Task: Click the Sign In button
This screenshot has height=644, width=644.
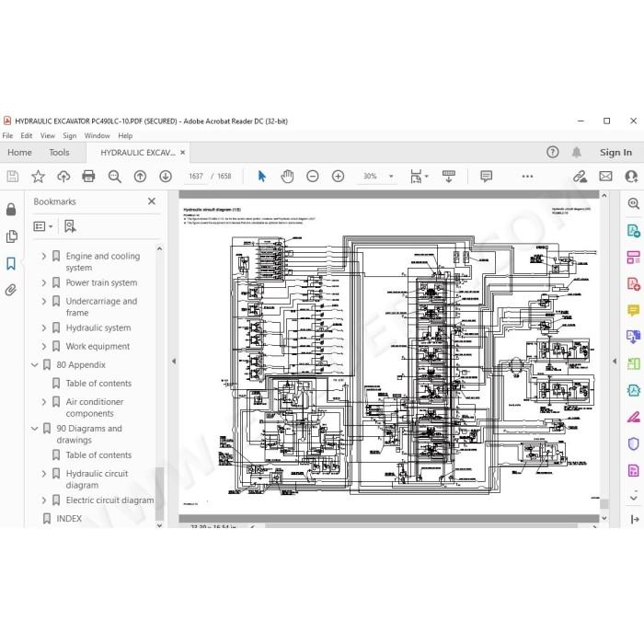Action: [615, 153]
